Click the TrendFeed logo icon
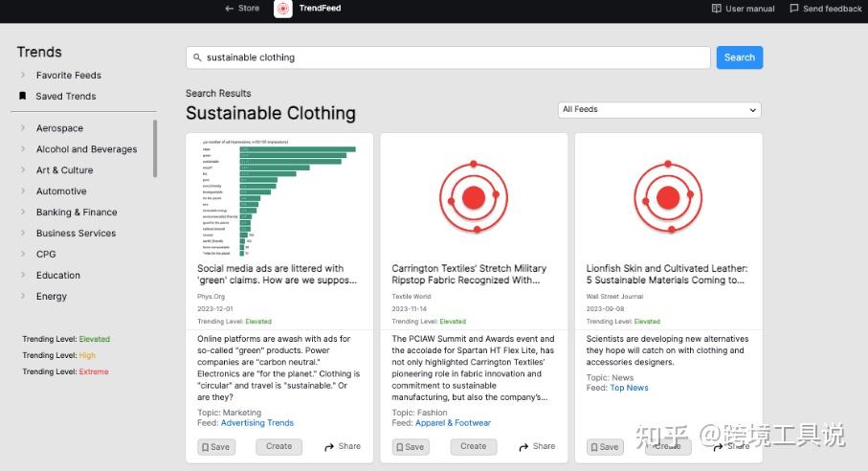 click(283, 9)
